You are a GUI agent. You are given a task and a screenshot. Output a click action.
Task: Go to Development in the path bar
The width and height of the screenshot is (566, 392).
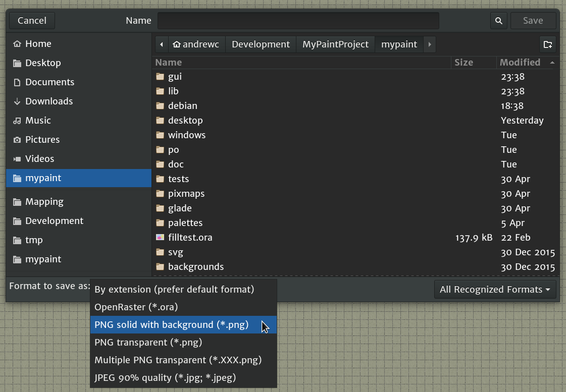click(261, 44)
